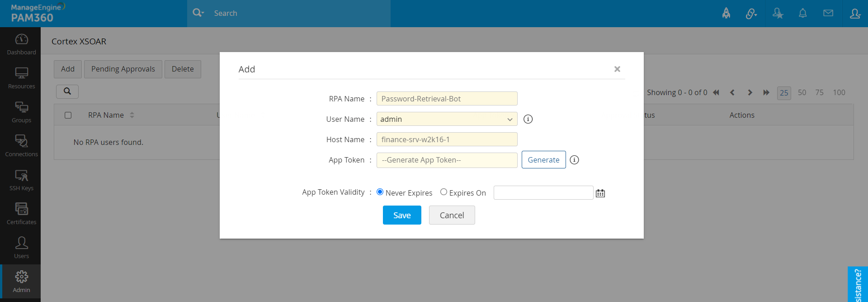868x302 pixels.
Task: Close the Add dialog with X
Action: pyautogui.click(x=617, y=69)
